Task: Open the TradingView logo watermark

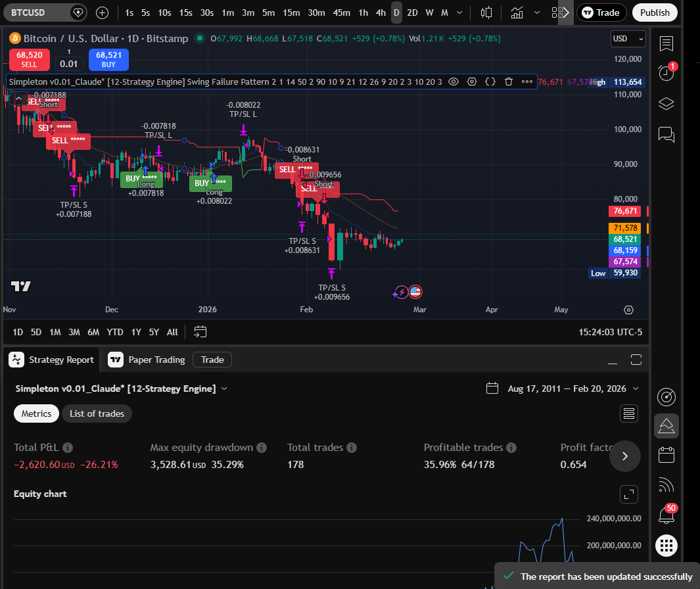Action: point(20,286)
